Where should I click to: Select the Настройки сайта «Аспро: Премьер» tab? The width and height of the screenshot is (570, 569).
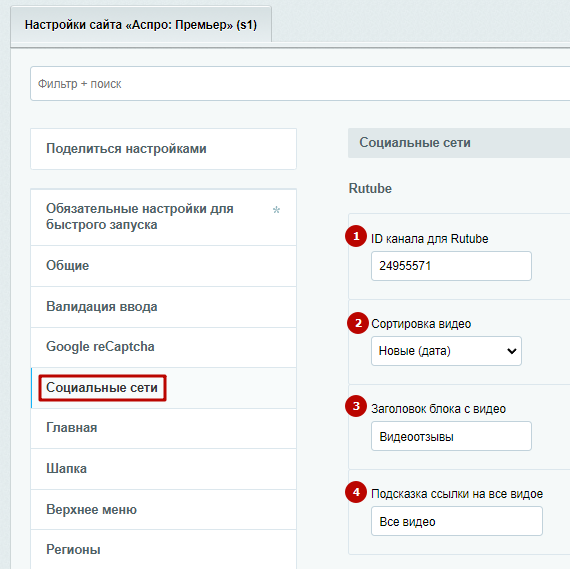(141, 25)
